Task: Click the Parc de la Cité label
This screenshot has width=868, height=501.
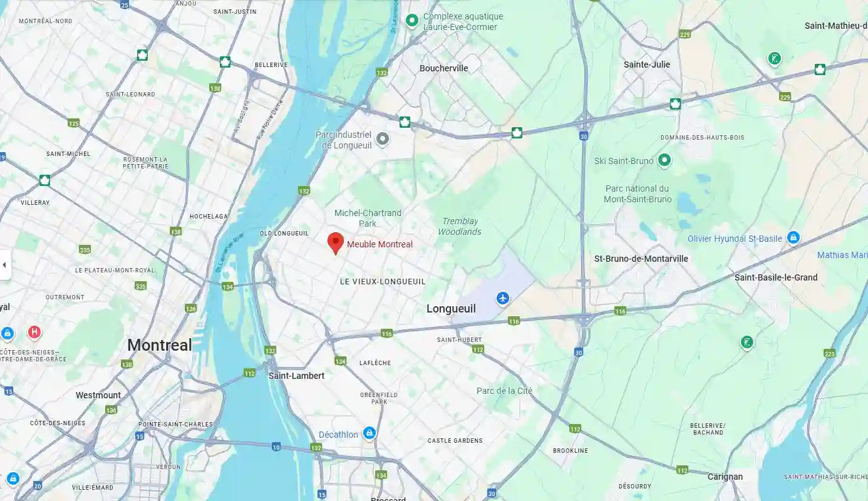Action: click(x=504, y=391)
